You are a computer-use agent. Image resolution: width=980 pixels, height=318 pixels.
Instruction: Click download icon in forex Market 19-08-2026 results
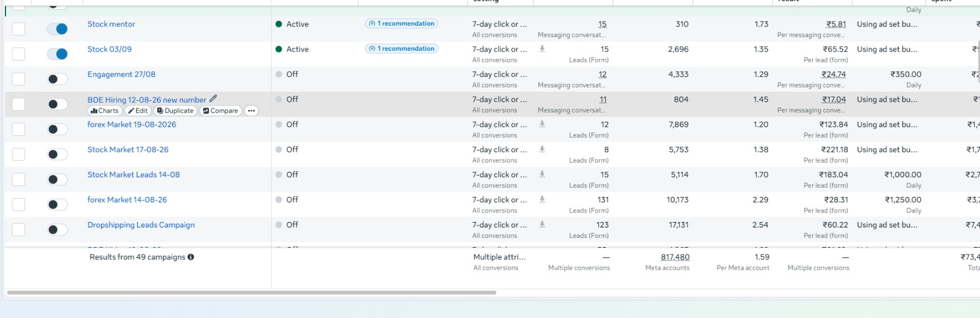click(542, 124)
